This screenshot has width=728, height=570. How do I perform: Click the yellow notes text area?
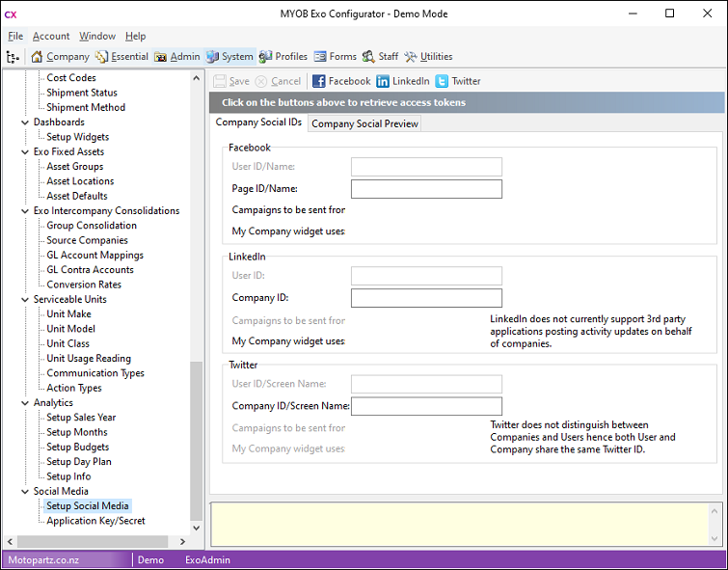[x=460, y=525]
